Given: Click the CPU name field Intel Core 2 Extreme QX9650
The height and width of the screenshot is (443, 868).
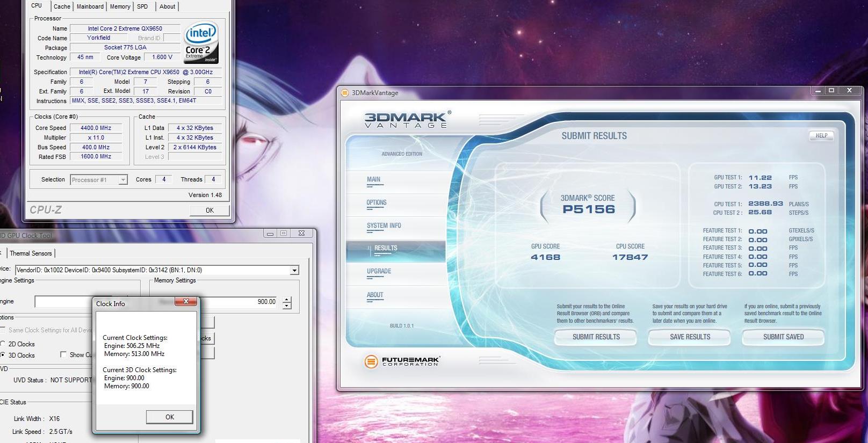Looking at the screenshot, I should (125, 29).
